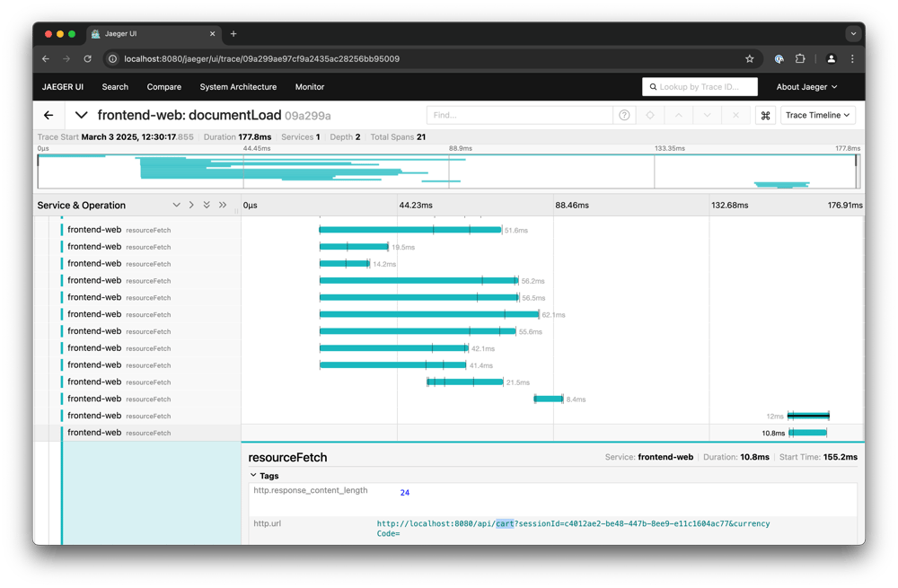Click the JAEGER UI home logo

click(x=63, y=87)
